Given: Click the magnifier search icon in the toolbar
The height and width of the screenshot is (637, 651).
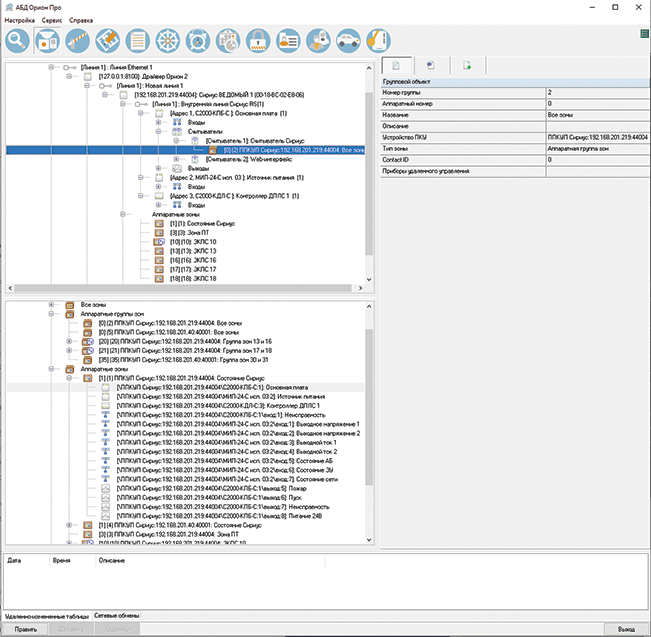Looking at the screenshot, I should click(18, 40).
